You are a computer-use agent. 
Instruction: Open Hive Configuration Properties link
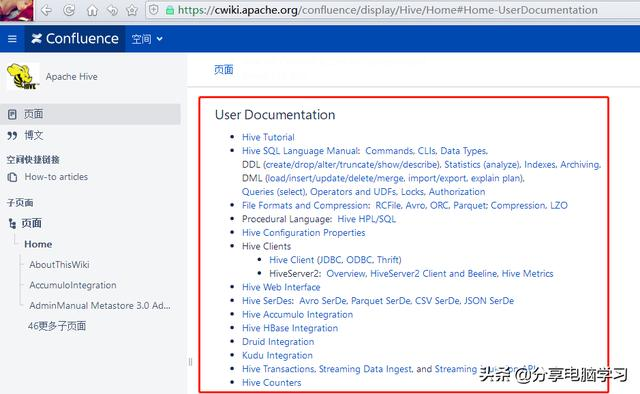click(x=303, y=233)
